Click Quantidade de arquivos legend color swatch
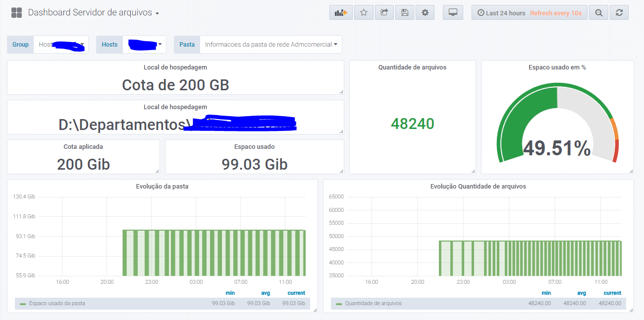 [339, 304]
